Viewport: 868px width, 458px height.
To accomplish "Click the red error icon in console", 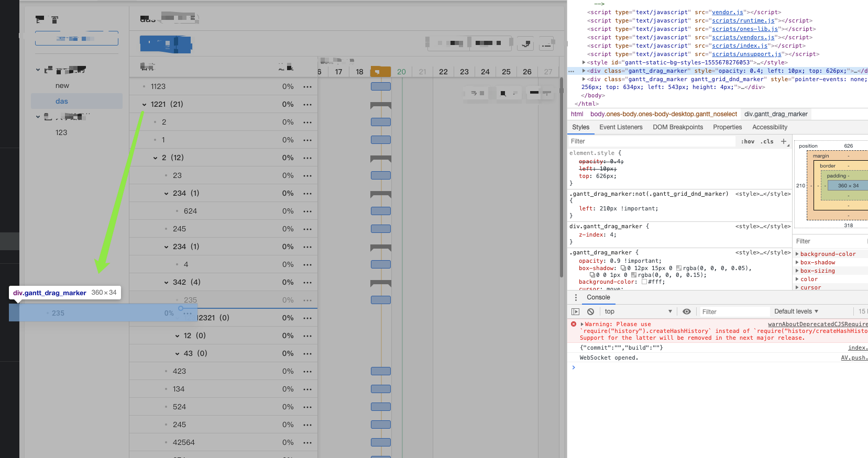I will [x=574, y=324].
